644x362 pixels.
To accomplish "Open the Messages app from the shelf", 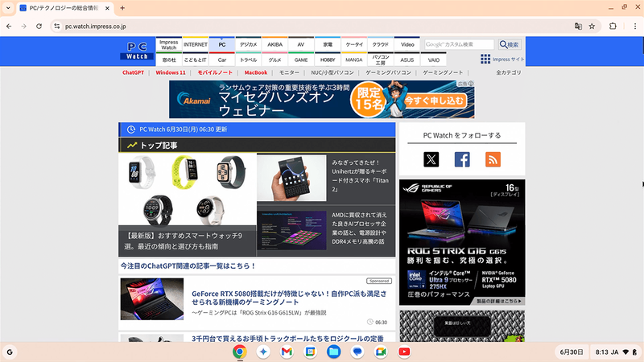I will tap(357, 352).
